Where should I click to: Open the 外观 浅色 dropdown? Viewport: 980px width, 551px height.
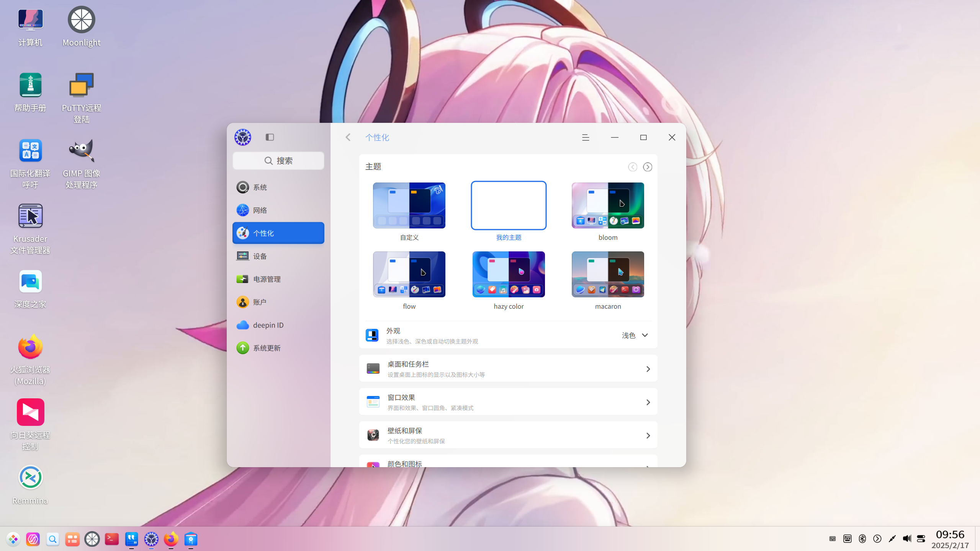pos(635,335)
